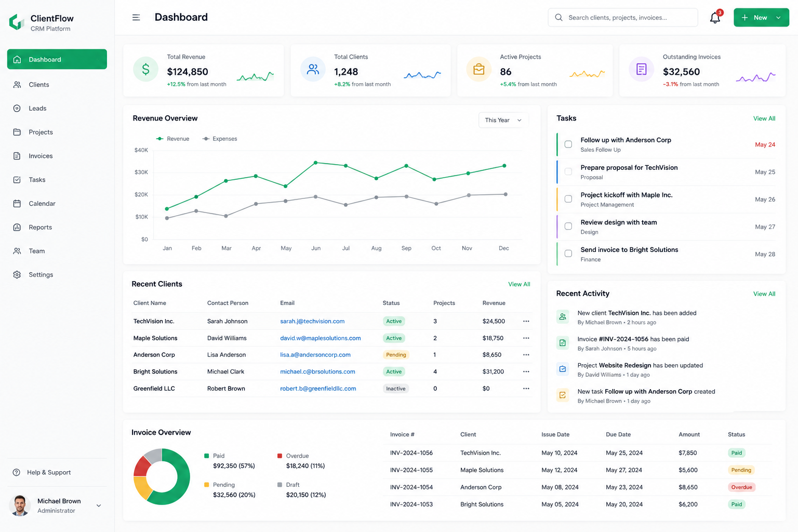Check the Send invoice to Bright Solutions task
Image resolution: width=798 pixels, height=532 pixels.
point(568,254)
